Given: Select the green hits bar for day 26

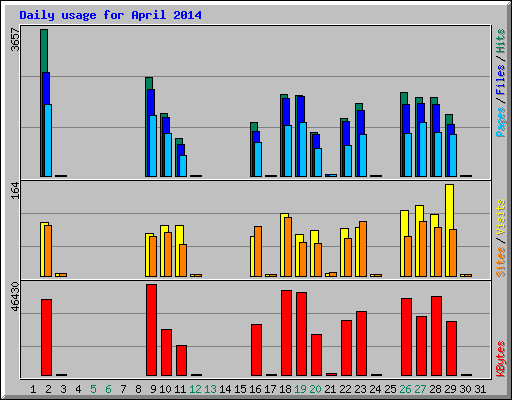Looking at the screenshot, I should 404,98.
